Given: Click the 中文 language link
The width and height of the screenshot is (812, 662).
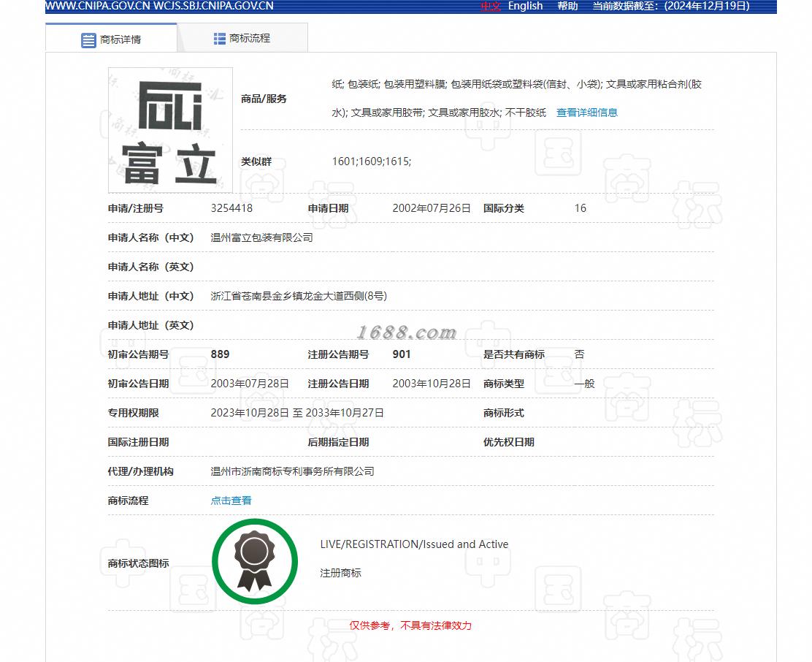Looking at the screenshot, I should tap(491, 7).
